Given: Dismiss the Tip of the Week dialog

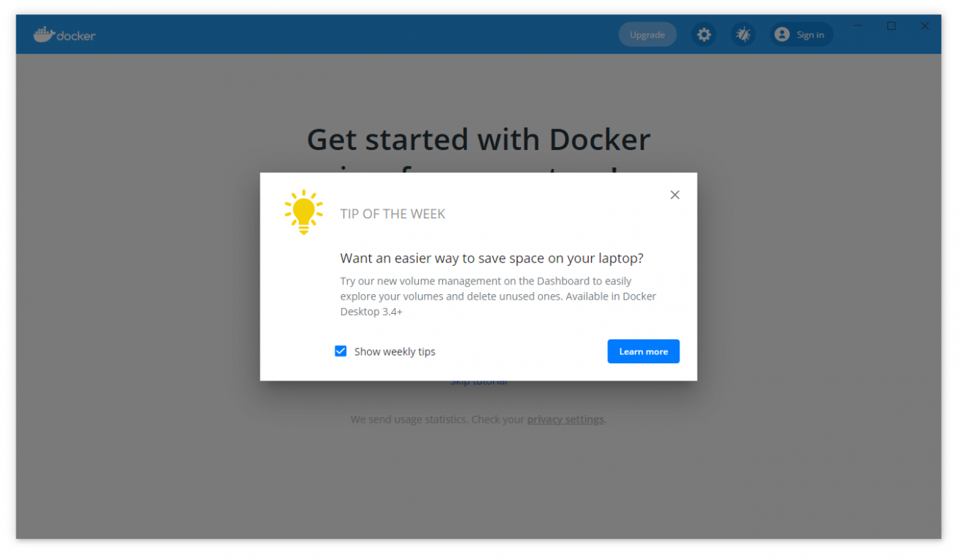Looking at the screenshot, I should [x=674, y=194].
